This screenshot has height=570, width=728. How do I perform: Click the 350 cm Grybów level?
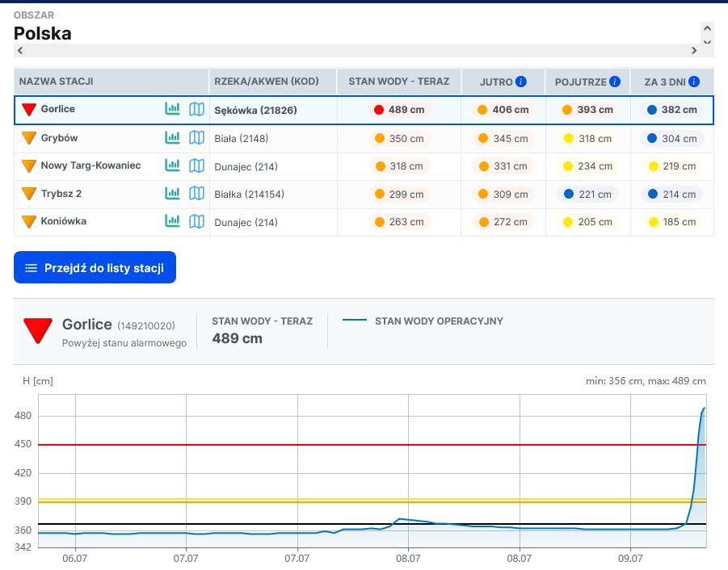pyautogui.click(x=399, y=138)
